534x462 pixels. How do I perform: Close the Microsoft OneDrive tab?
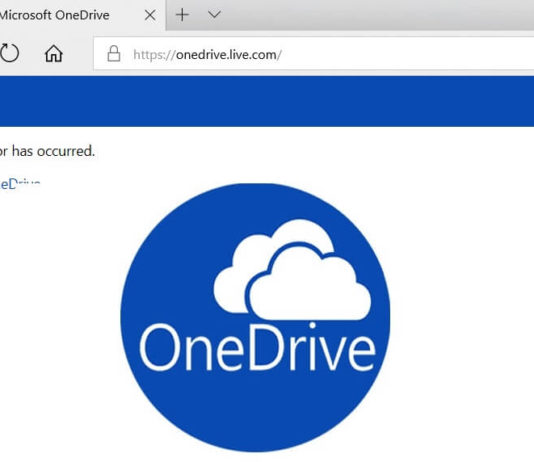150,15
